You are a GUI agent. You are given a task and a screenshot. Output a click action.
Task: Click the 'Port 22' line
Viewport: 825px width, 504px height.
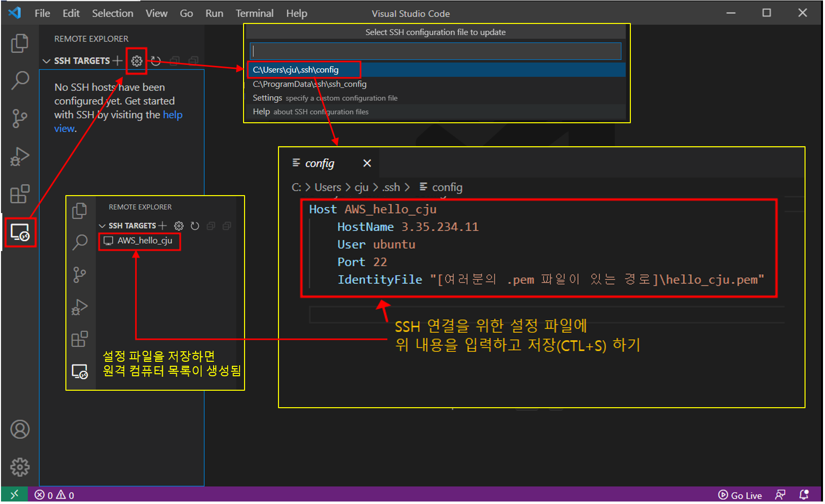362,262
